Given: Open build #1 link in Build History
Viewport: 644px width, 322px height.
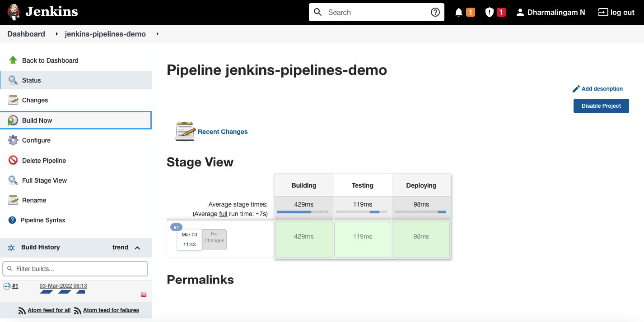Looking at the screenshot, I should click(x=15, y=286).
